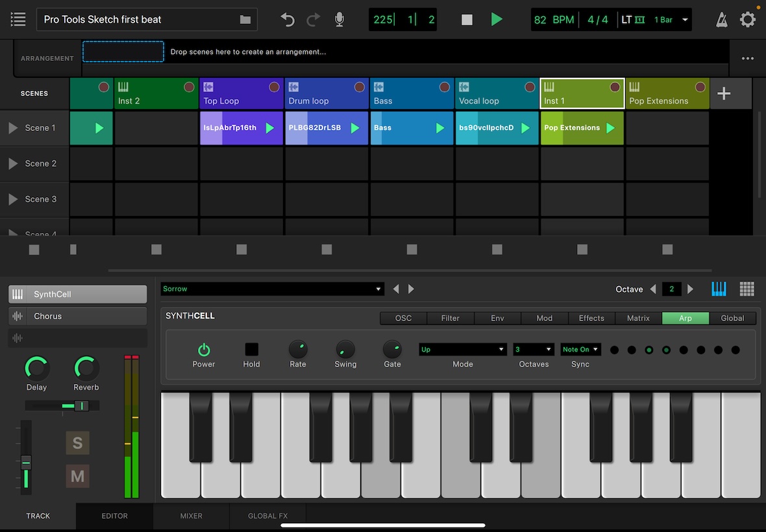Play the bs90vcllpchcD vocal clip
The width and height of the screenshot is (766, 532).
(526, 128)
